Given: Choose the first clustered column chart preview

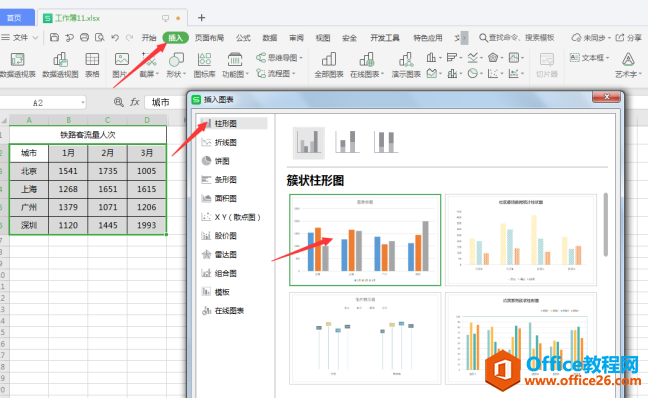Looking at the screenshot, I should (365, 240).
